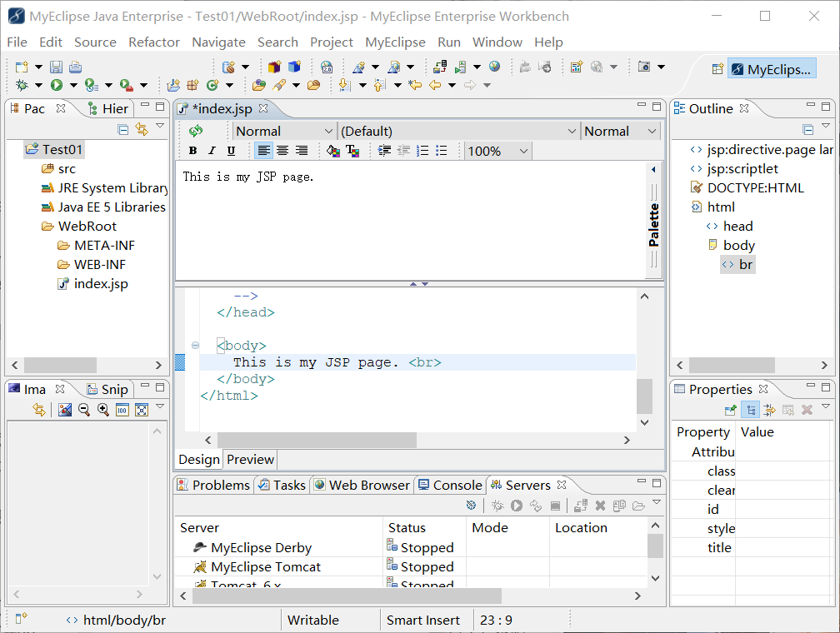Click the Print icon in the main toolbar
This screenshot has height=633, width=840.
[x=76, y=67]
